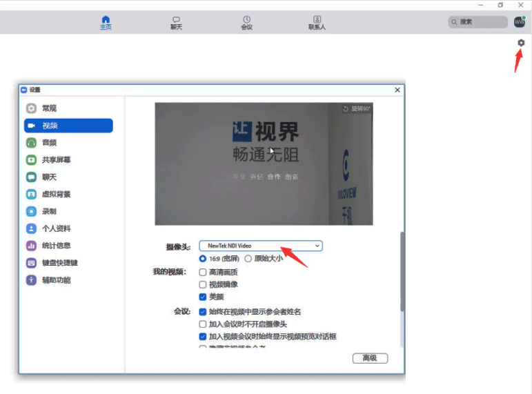This screenshot has width=532, height=394.
Task: Enable the 视频镜像 checkbox
Action: coord(203,284)
